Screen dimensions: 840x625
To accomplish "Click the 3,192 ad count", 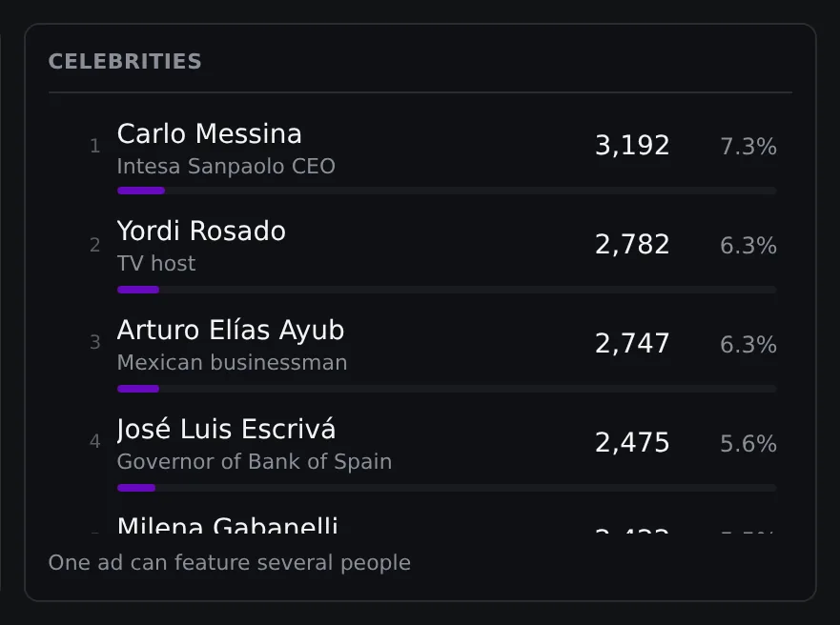I will tap(632, 146).
